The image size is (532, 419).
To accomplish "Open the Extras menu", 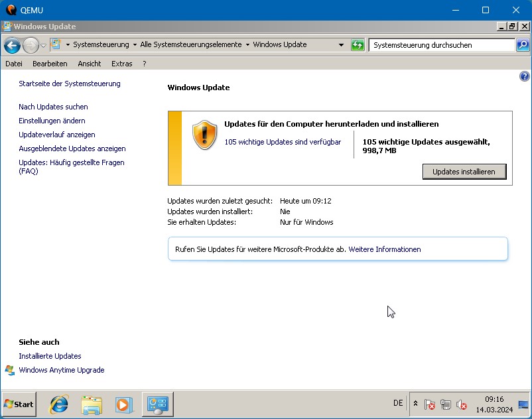I will tap(122, 64).
